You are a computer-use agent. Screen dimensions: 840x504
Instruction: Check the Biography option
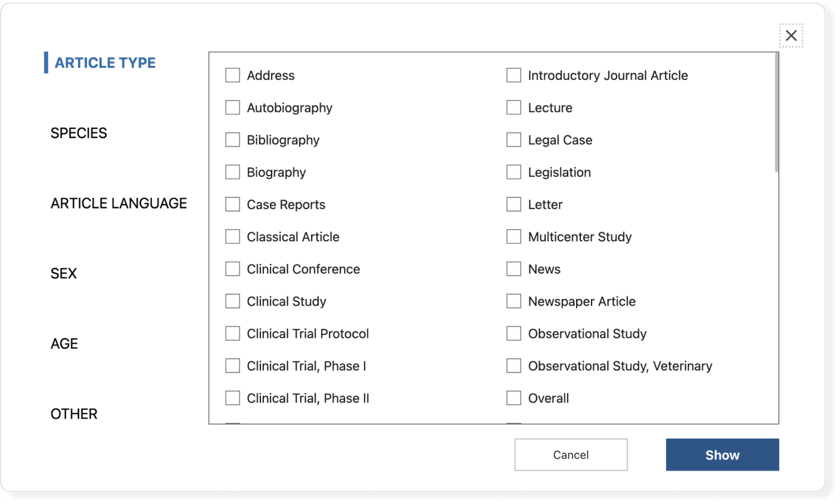233,172
